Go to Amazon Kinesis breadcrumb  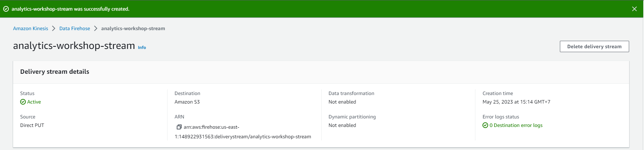click(x=30, y=28)
